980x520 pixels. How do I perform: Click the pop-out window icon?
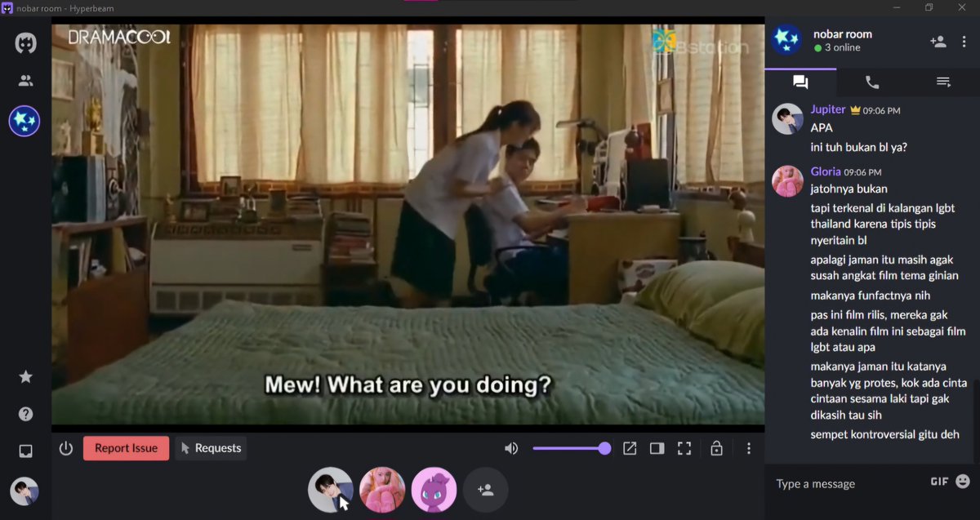coord(630,448)
